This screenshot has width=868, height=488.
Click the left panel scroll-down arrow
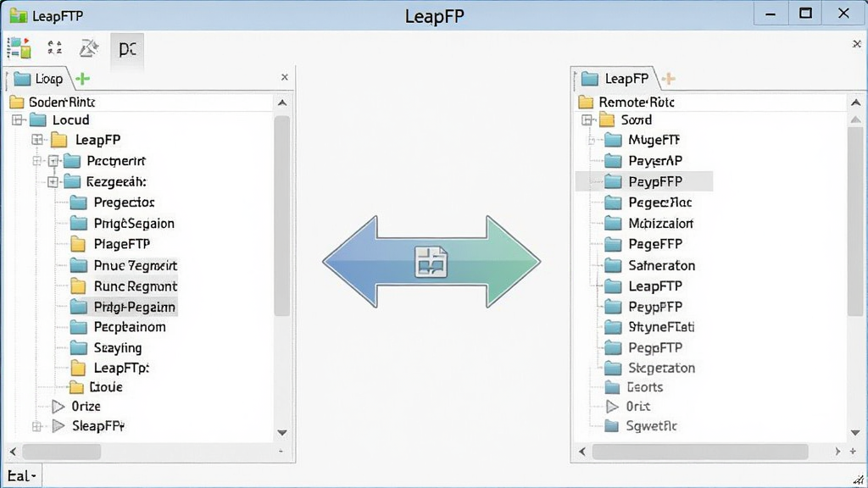click(282, 433)
